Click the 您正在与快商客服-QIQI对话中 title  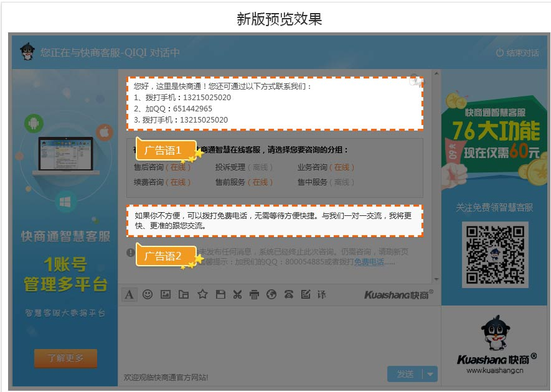110,52
